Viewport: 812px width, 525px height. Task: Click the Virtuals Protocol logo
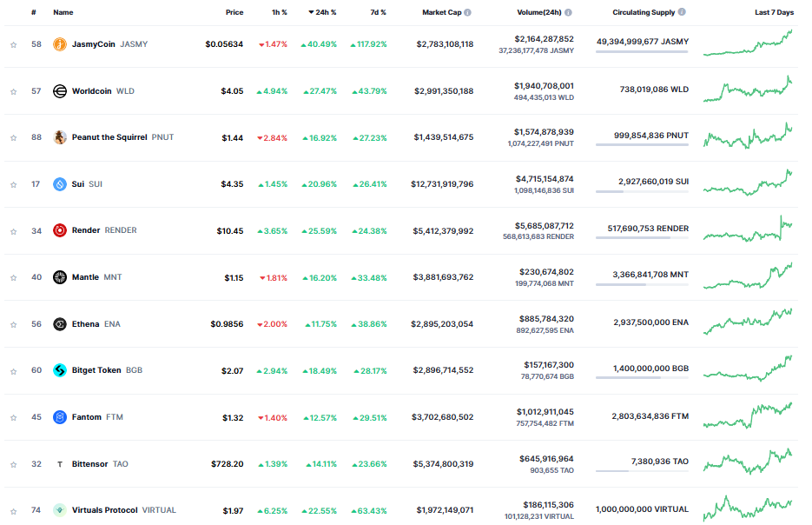coord(60,510)
